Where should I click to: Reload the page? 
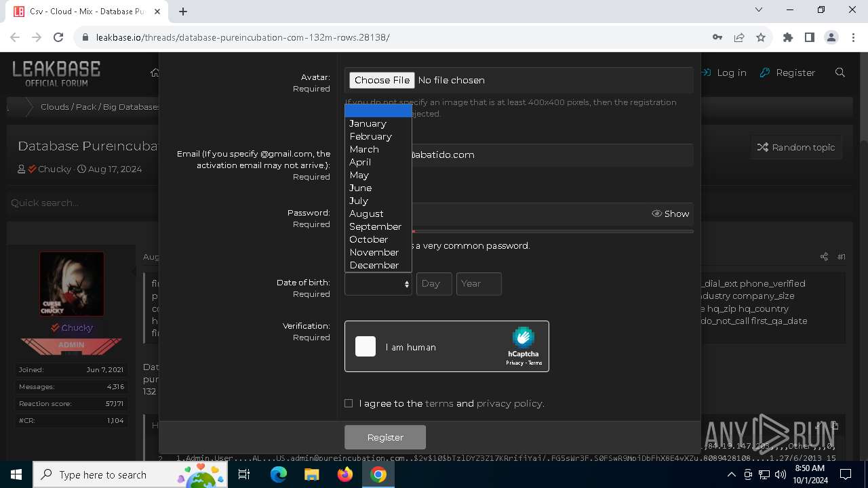click(x=58, y=37)
